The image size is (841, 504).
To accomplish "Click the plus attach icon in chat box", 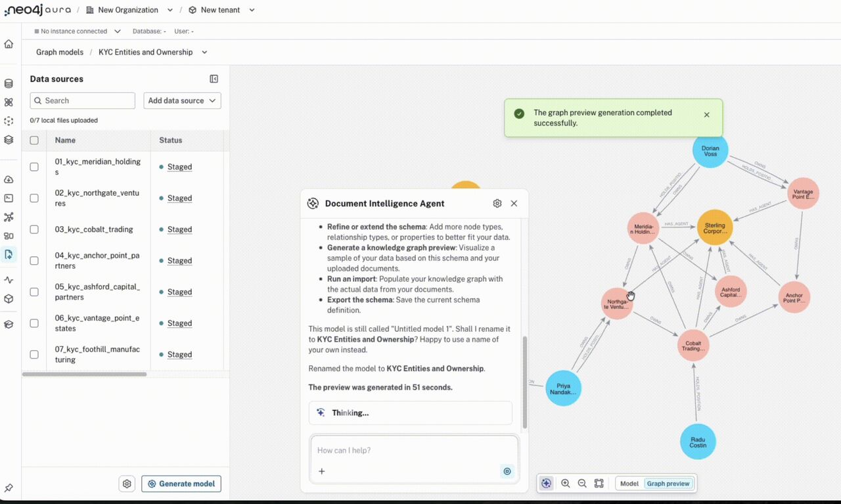I will [322, 471].
